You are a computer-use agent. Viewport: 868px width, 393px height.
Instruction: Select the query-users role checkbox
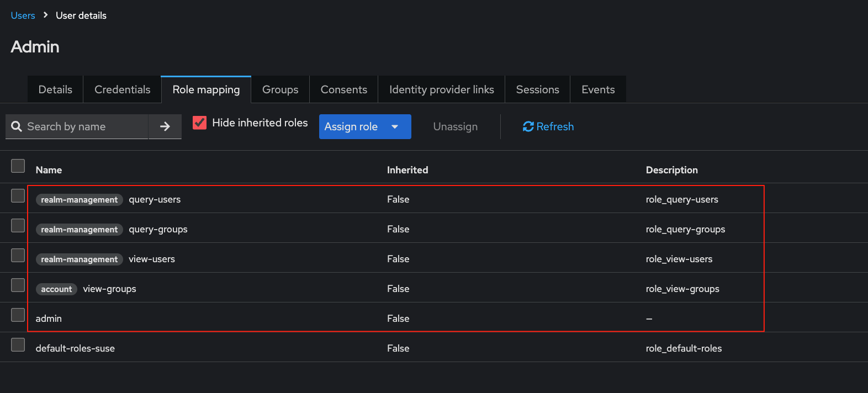tap(18, 196)
